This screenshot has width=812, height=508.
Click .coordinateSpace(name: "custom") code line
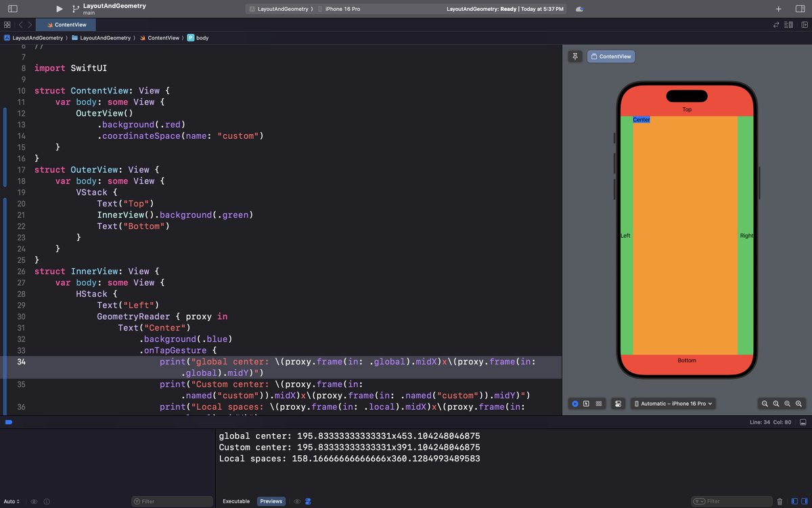pos(180,136)
